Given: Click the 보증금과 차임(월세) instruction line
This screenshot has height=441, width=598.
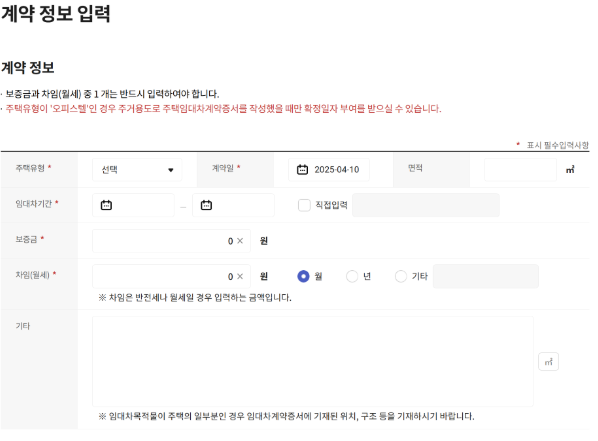Looking at the screenshot, I should point(112,94).
